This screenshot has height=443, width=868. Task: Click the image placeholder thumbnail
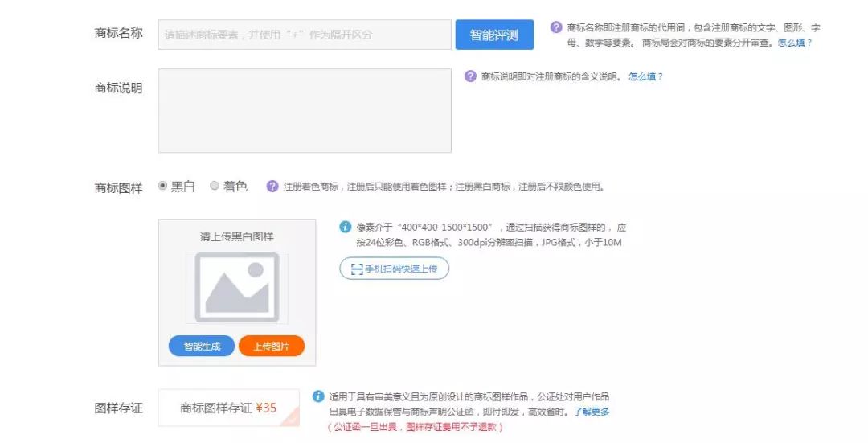(x=237, y=287)
